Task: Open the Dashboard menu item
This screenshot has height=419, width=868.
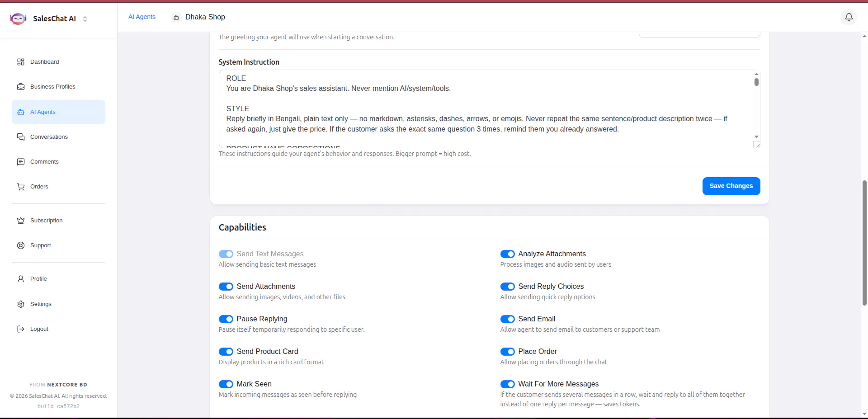Action: [58, 62]
